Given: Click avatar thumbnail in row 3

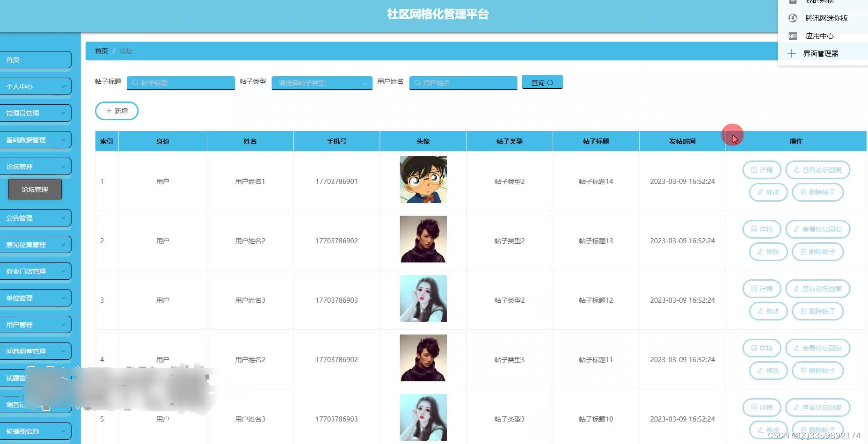Looking at the screenshot, I should click(x=423, y=298).
